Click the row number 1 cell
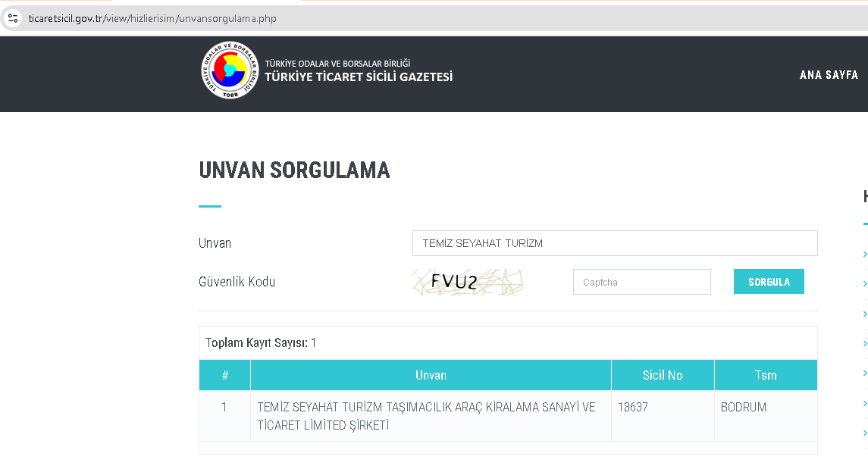The image size is (868, 472). [x=224, y=416]
